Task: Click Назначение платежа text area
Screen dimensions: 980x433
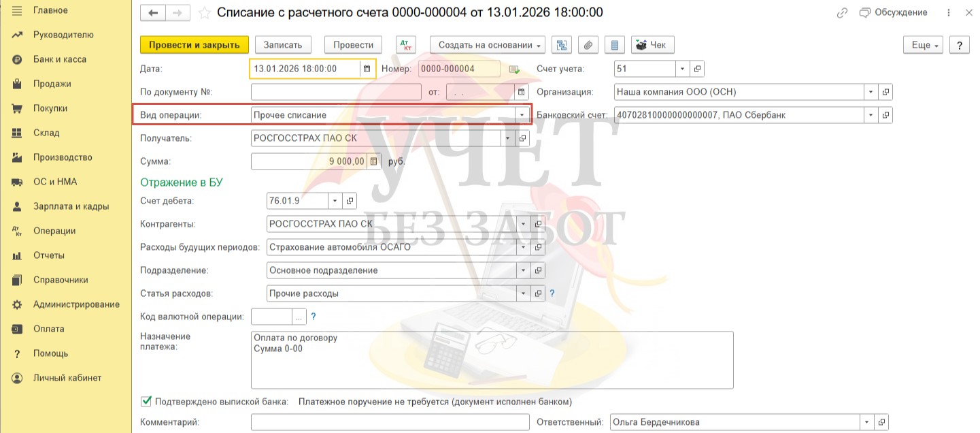Action: (492, 360)
